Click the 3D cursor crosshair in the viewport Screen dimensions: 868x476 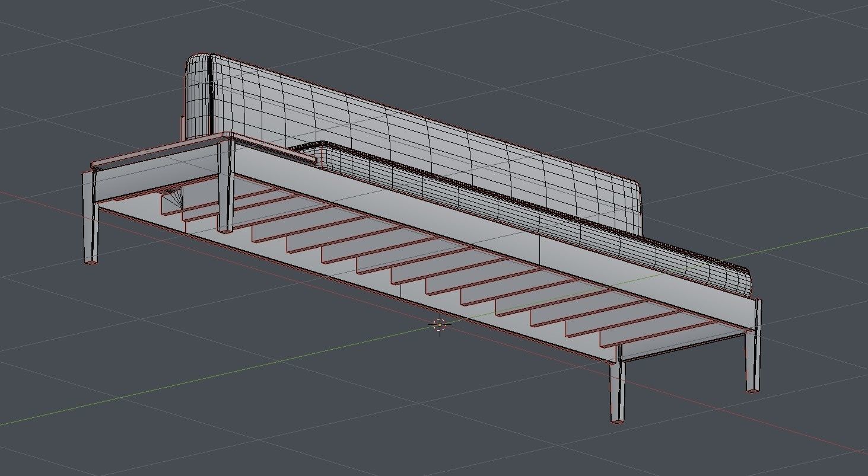(440, 324)
